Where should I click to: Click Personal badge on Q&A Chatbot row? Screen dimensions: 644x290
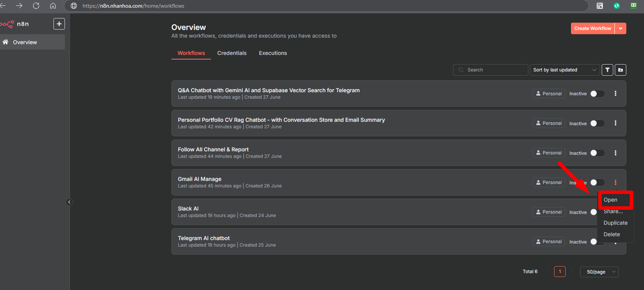(549, 94)
